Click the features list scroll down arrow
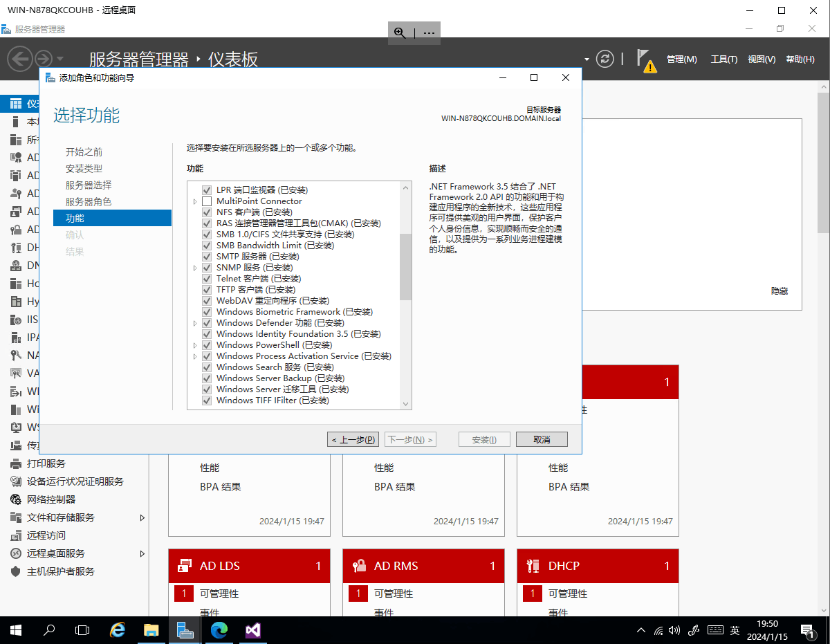The image size is (830, 644). 405,403
